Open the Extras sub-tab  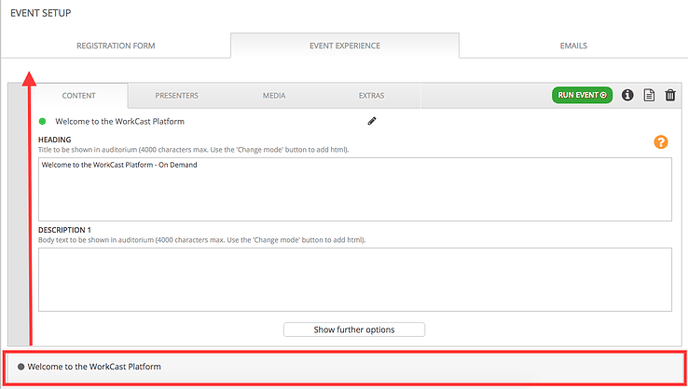[371, 96]
